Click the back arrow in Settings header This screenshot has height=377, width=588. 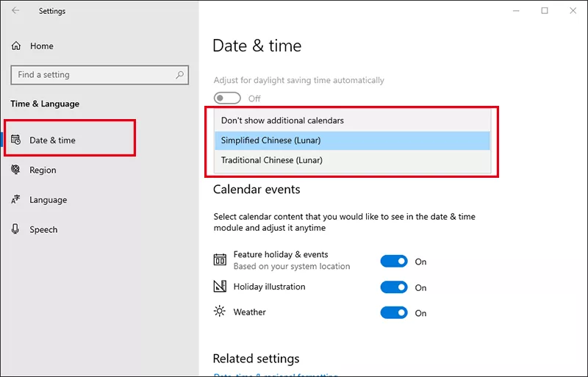coord(16,11)
